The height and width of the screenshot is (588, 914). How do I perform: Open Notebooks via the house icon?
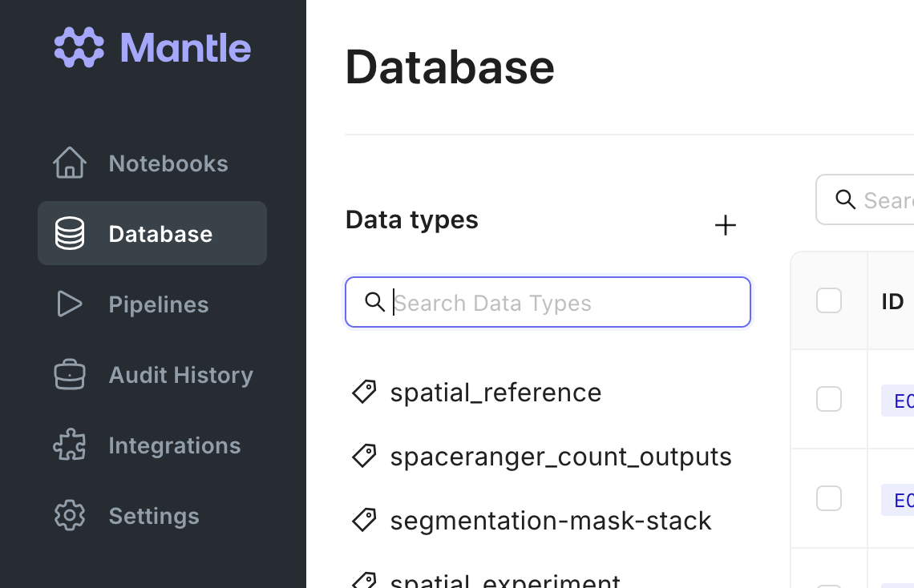pos(70,163)
